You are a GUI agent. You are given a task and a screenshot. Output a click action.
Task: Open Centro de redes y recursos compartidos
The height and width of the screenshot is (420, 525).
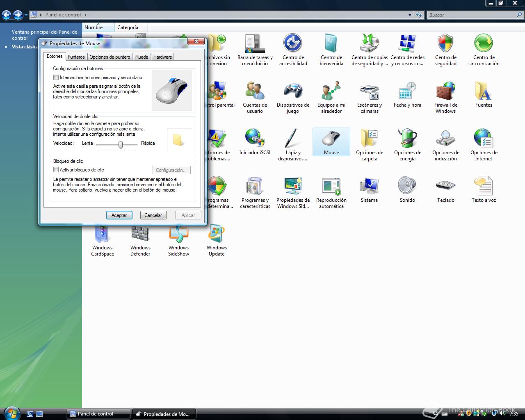[x=407, y=50]
